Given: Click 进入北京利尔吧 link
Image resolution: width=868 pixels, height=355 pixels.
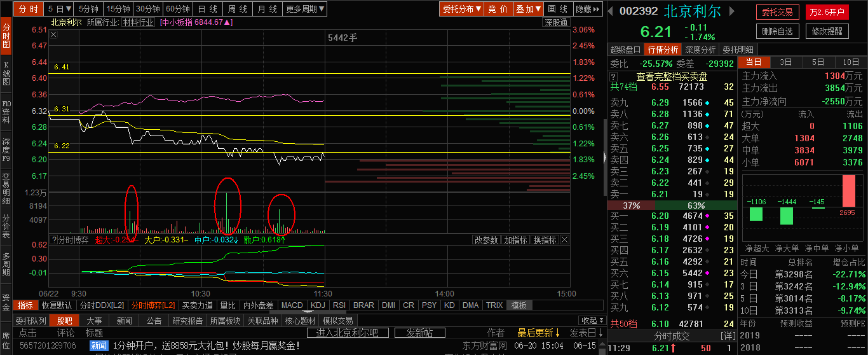Looking at the screenshot, I should point(347,333).
